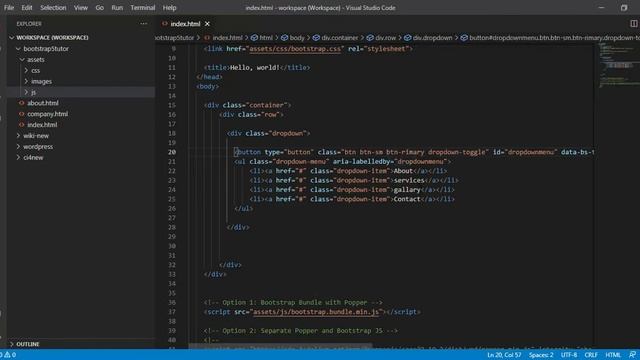The image size is (640, 360).
Task: Change end of line sequence CRLF
Action: (591, 355)
